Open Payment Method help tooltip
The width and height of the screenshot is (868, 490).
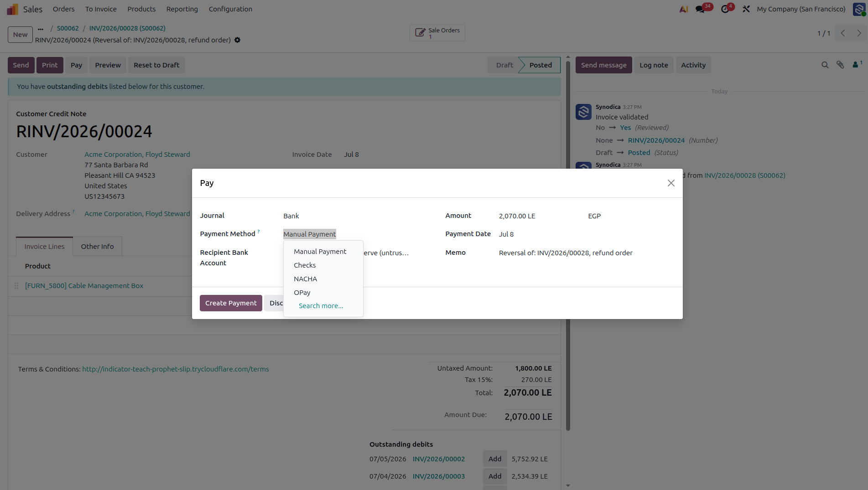point(259,232)
